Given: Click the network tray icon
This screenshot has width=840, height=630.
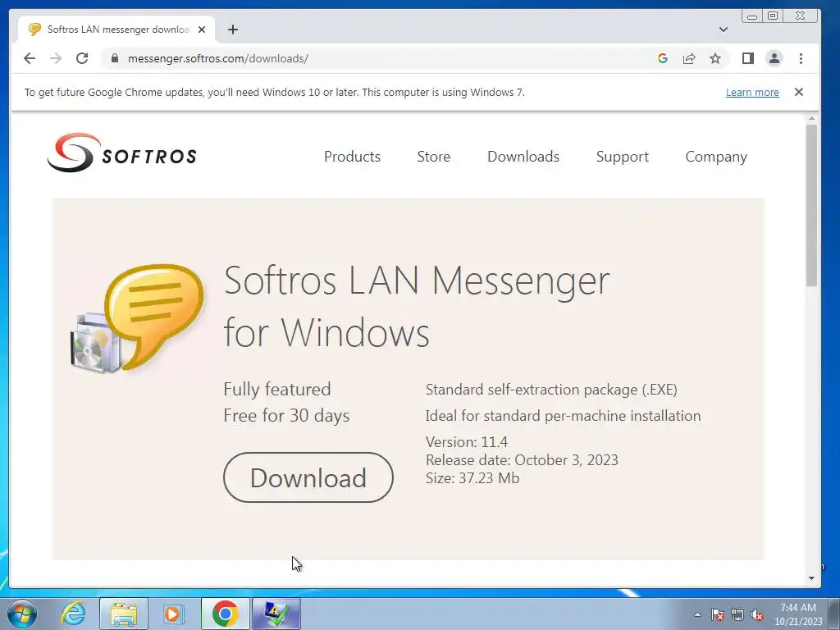Looking at the screenshot, I should tap(737, 614).
